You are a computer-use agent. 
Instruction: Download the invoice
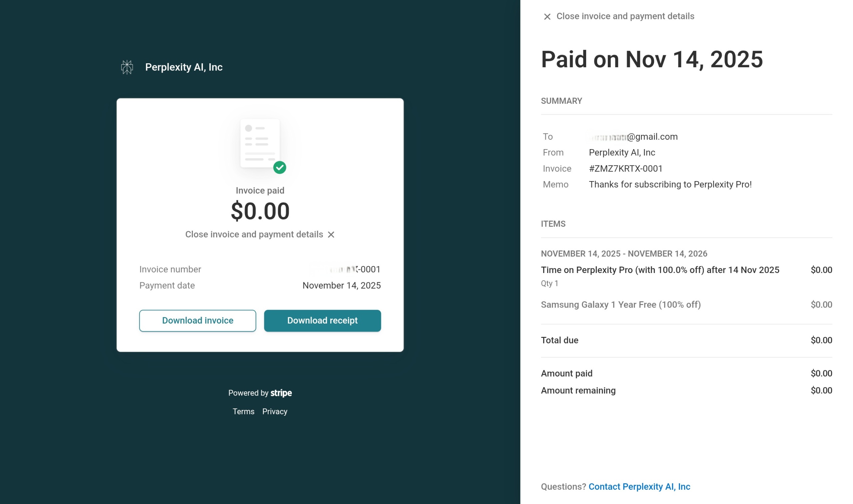[198, 321]
